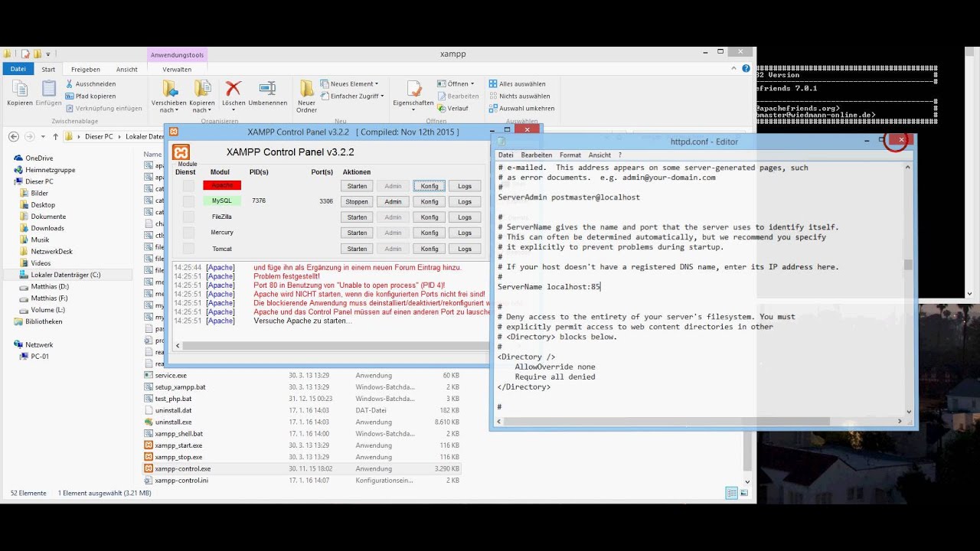Viewport: 980px width, 551px height.
Task: Click Pfad kopieren in the ribbon
Action: click(x=91, y=96)
